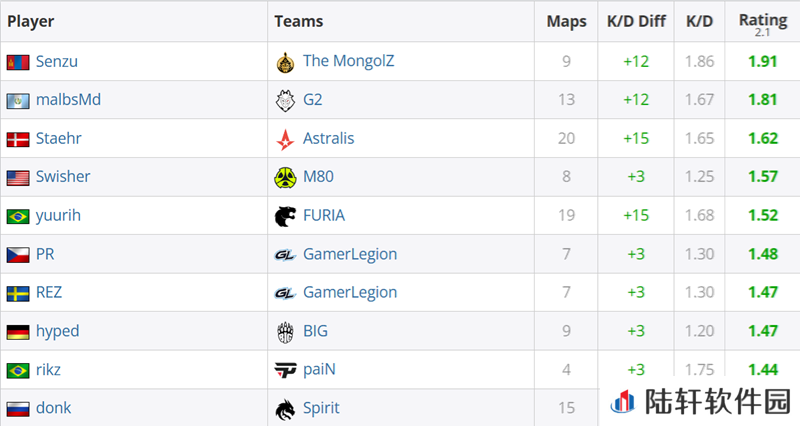The height and width of the screenshot is (426, 800).
Task: Open the FURIA team link
Action: [x=324, y=215]
